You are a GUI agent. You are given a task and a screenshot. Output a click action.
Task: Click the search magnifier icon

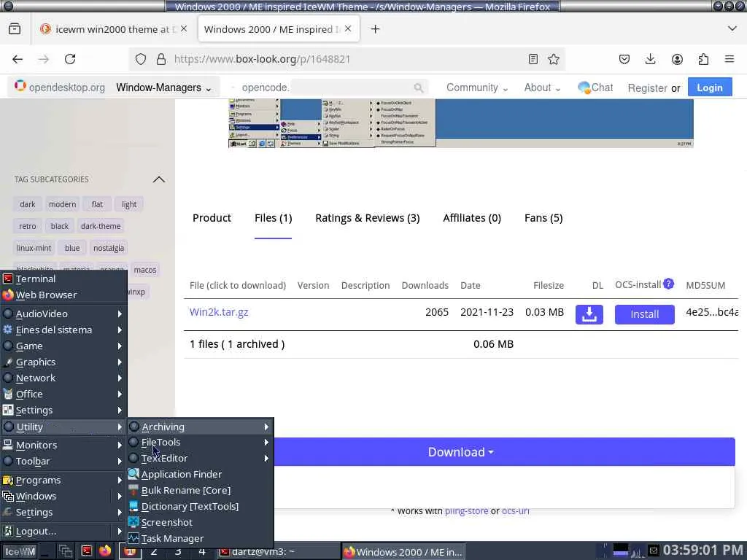click(418, 87)
